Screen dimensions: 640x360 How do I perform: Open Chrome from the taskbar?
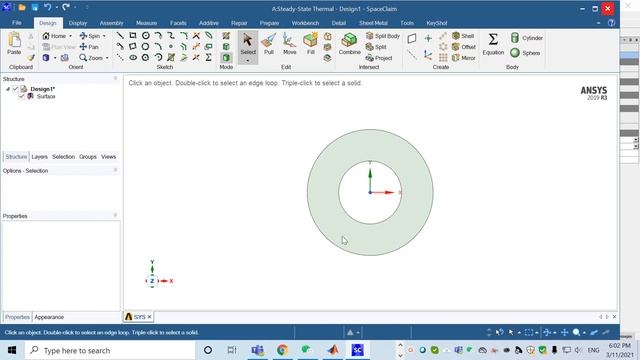282,350
